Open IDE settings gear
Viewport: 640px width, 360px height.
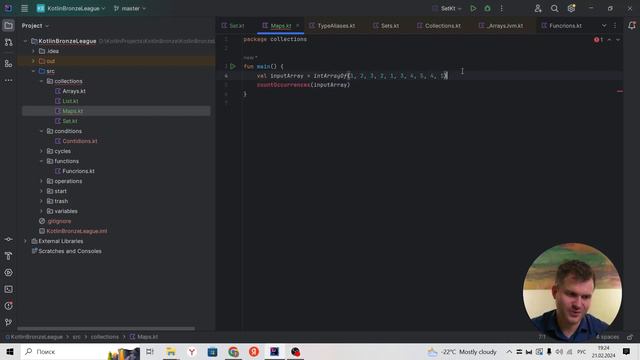click(x=571, y=8)
